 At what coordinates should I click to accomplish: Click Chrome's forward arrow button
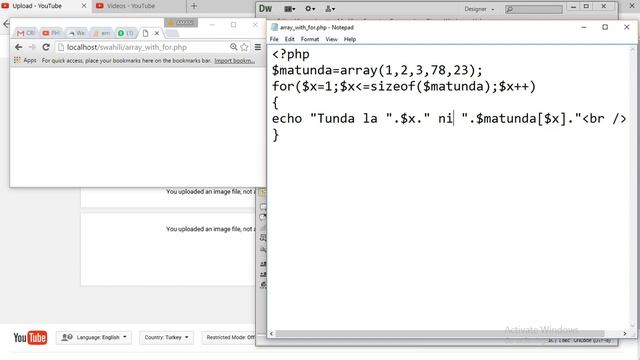pyautogui.click(x=32, y=47)
